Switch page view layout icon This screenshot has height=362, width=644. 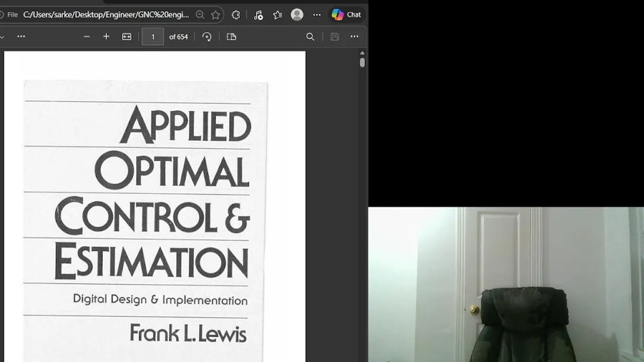coord(231,37)
